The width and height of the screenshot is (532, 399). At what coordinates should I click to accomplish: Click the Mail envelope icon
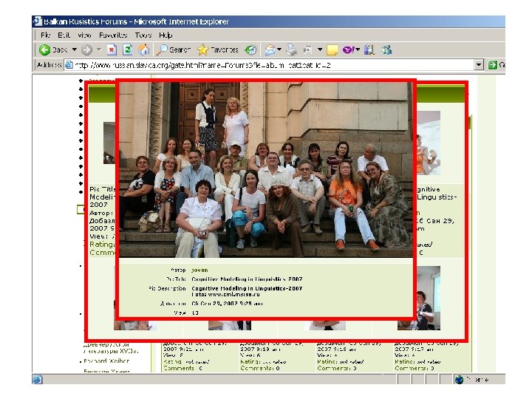tap(270, 50)
